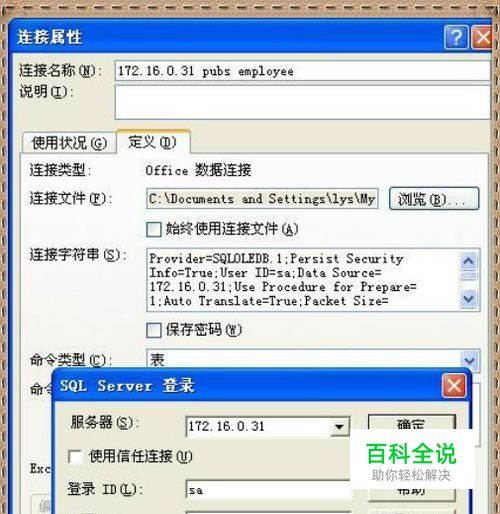Screen dimensions: 500x514
Task: Tick the 保存密码 checkbox
Action: point(154,330)
